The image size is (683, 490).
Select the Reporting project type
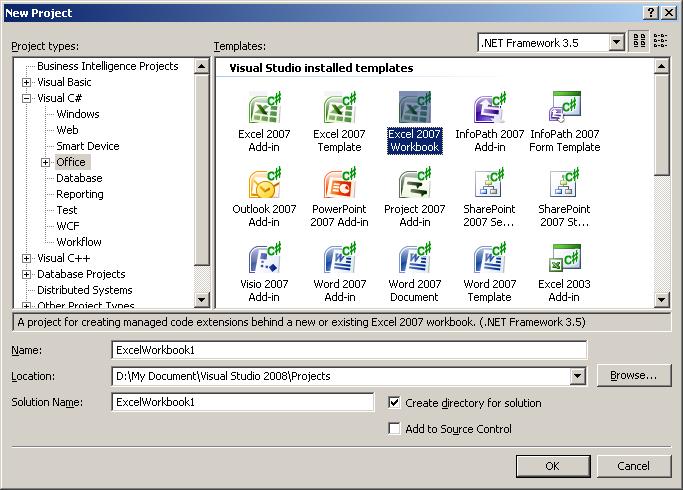[x=80, y=194]
